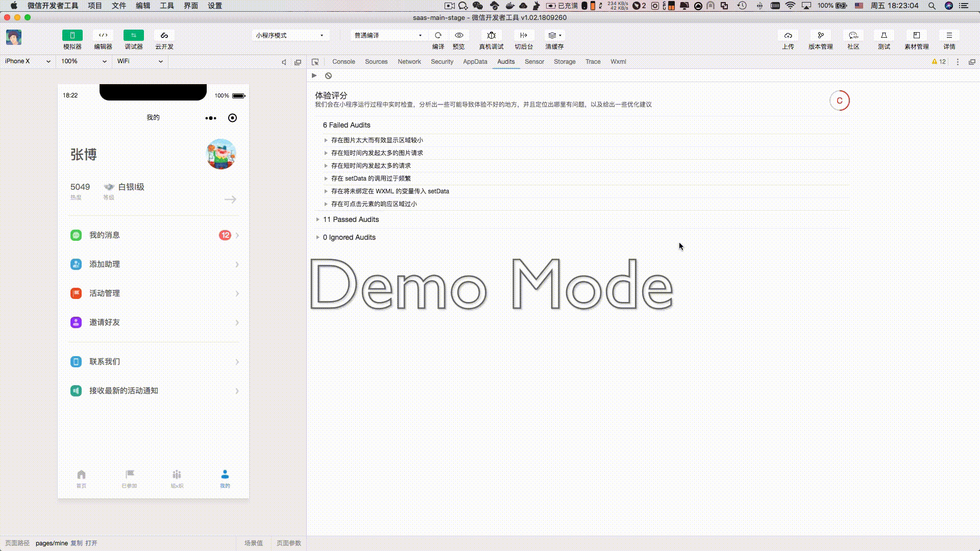Toggle the debugger (调试器) panel
The width and height of the screenshot is (980, 551).
133,35
